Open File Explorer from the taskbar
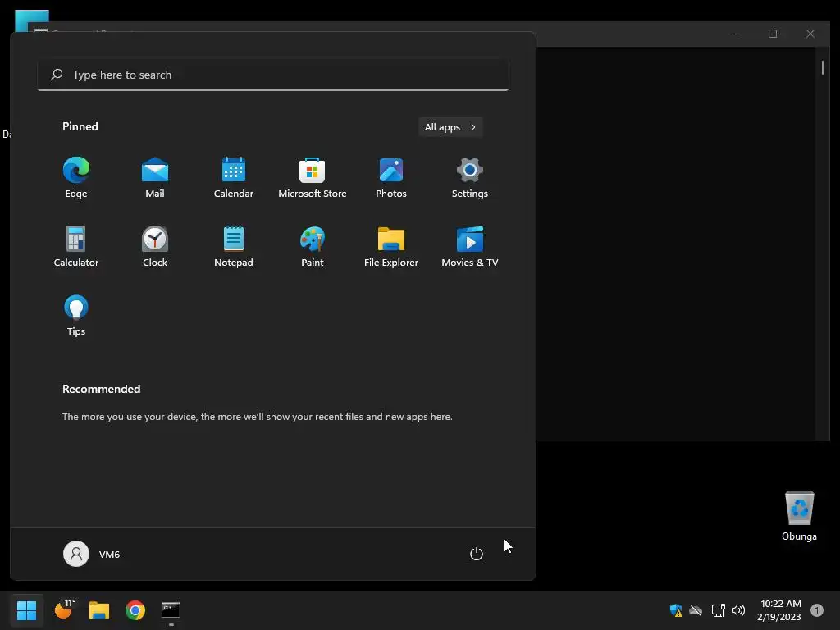This screenshot has height=630, width=840. 99,610
